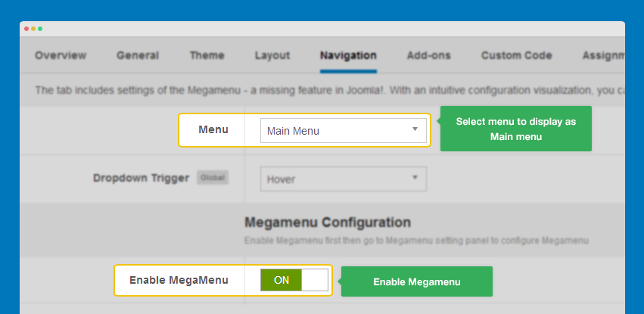Click the red window close dot
Screen dimensions: 644x314
point(26,29)
